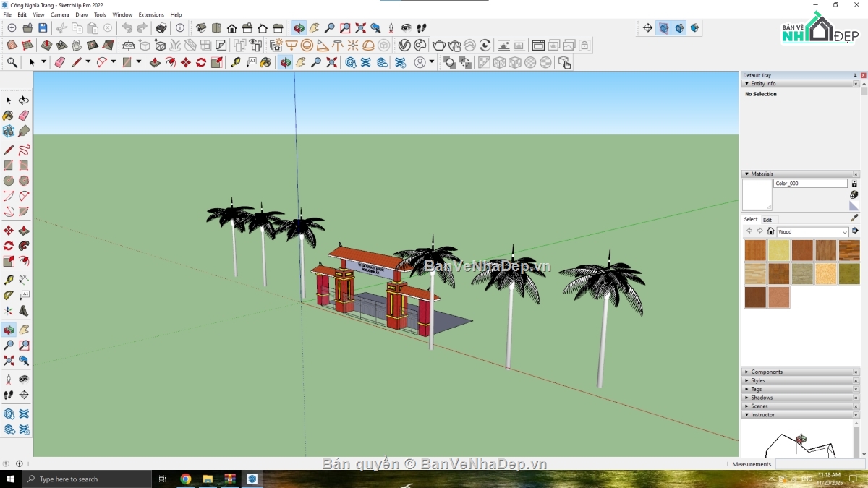
Task: Select the Axes tool
Action: [9, 311]
